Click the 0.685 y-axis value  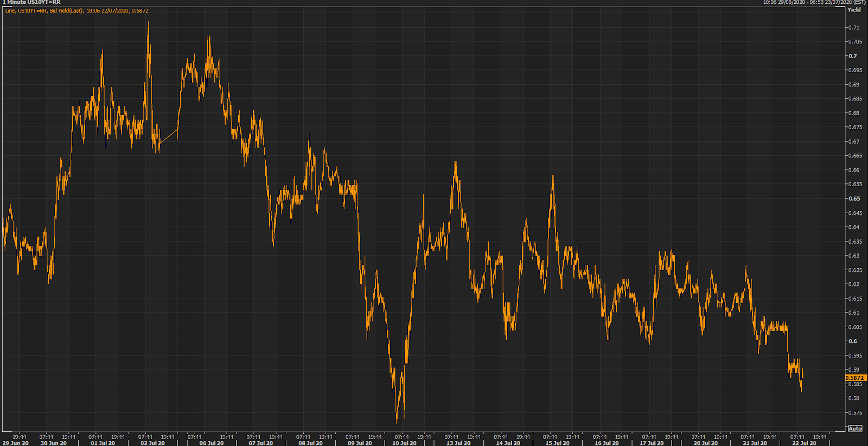point(855,99)
